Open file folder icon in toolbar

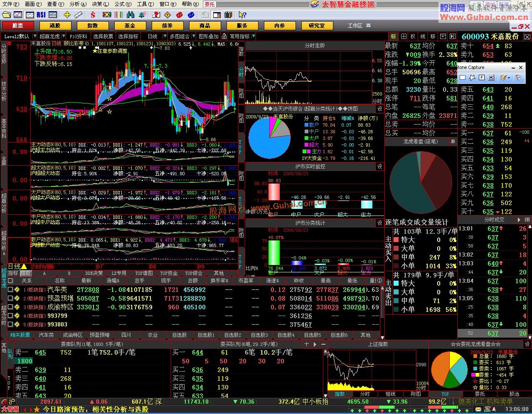[x=6, y=15]
